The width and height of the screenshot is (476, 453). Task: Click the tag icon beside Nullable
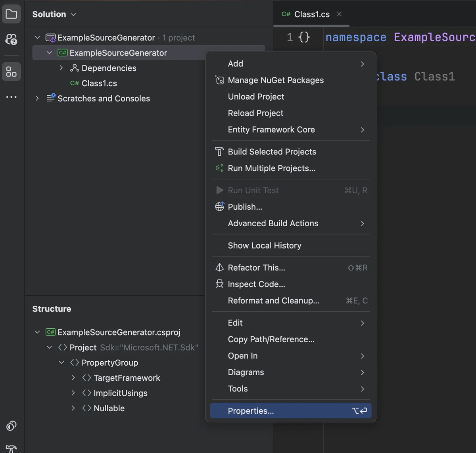click(x=86, y=408)
